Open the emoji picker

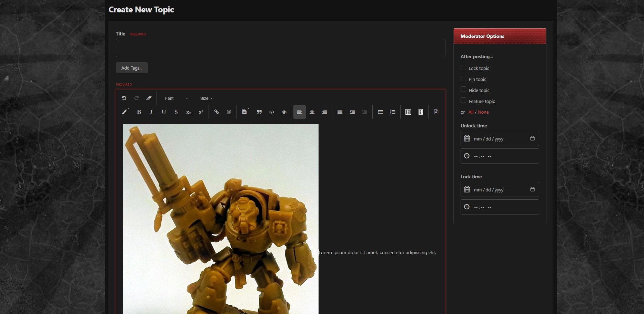point(229,112)
